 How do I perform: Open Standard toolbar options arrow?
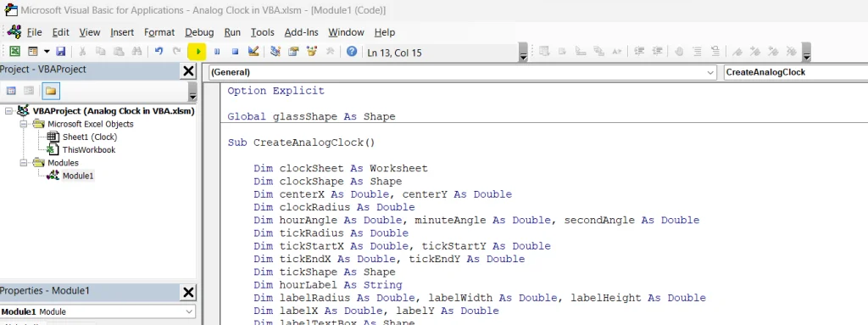pos(524,53)
